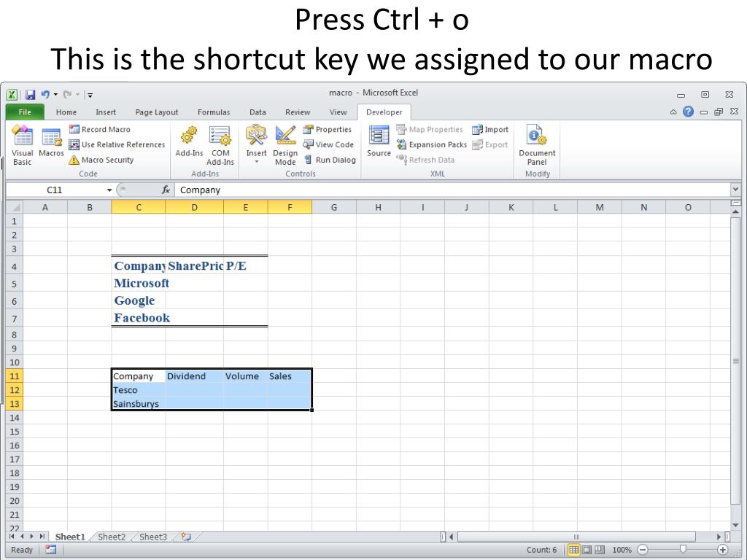The image size is (747, 560).
Task: Open control Properties
Action: click(x=328, y=129)
